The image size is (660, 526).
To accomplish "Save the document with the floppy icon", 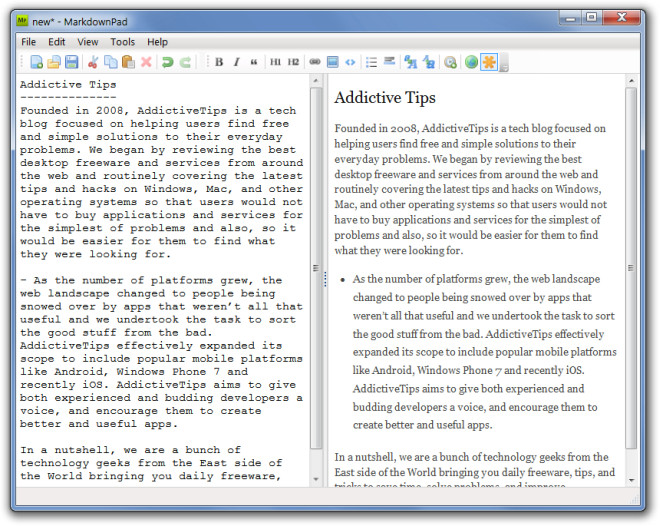I will (x=72, y=62).
